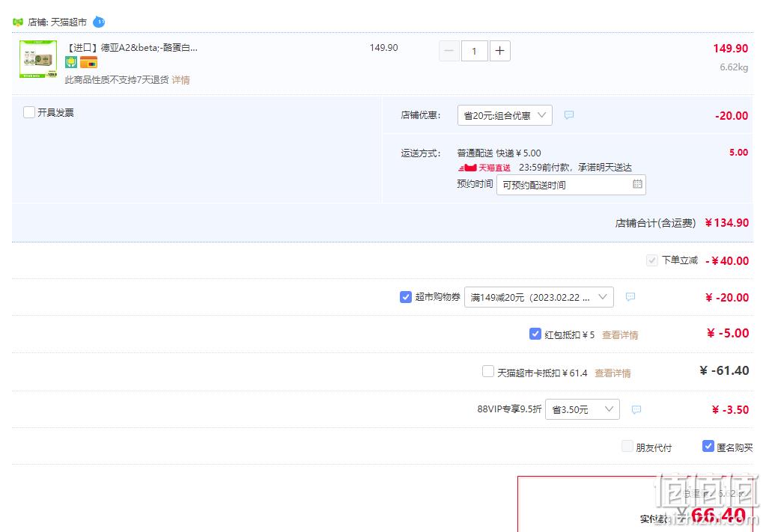Viewport: 766px width, 532px height.
Task: Uncheck the 红包抵扣 ¥5 checkbox
Action: coord(535,334)
